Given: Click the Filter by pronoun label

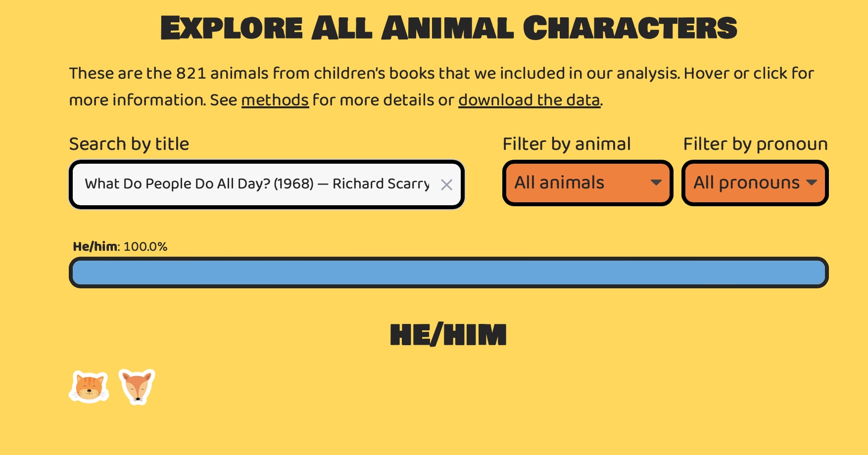Looking at the screenshot, I should 755,144.
